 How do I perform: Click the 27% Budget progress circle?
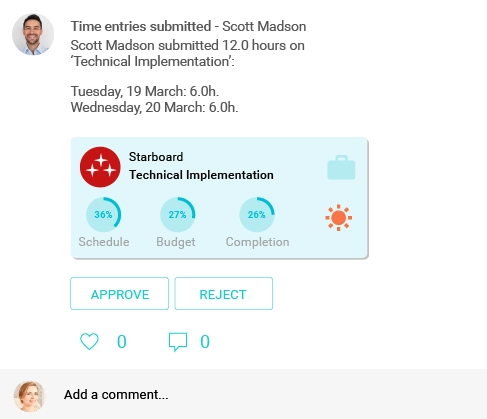pyautogui.click(x=177, y=214)
